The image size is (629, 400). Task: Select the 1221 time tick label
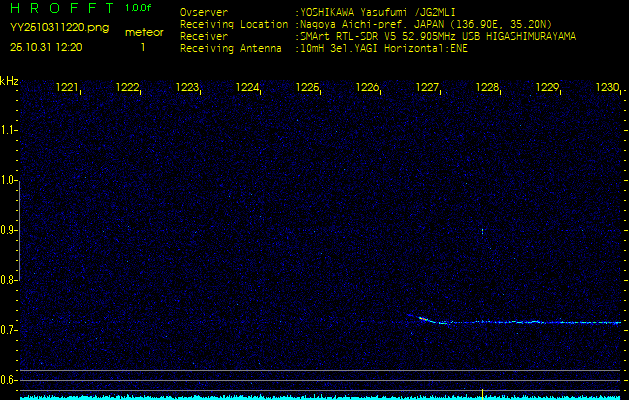pyautogui.click(x=68, y=88)
